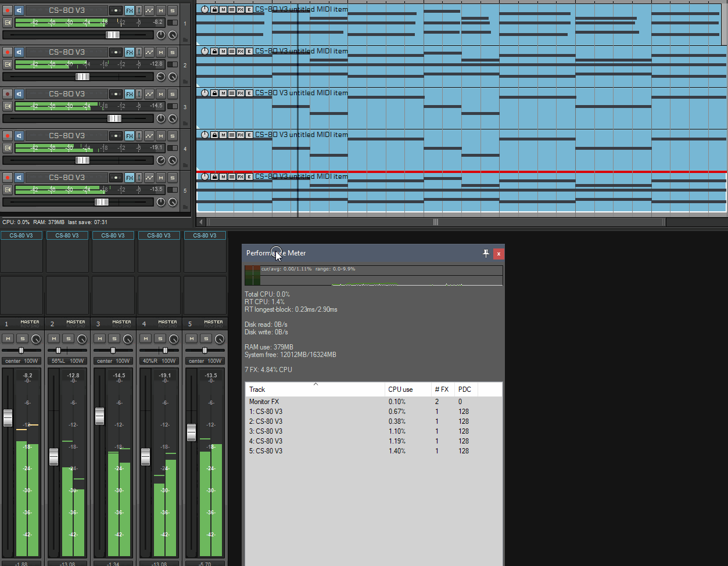Open the FX chain for track 1
The image size is (728, 566).
(x=129, y=10)
